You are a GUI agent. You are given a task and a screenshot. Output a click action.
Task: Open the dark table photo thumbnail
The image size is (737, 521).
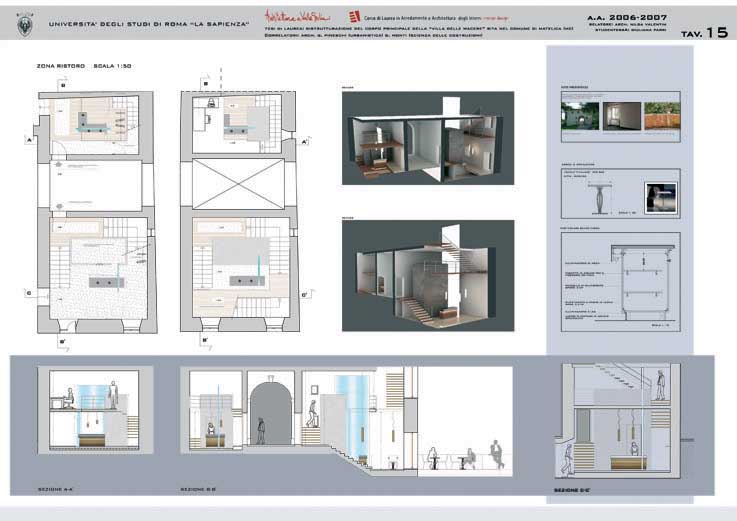click(x=661, y=198)
